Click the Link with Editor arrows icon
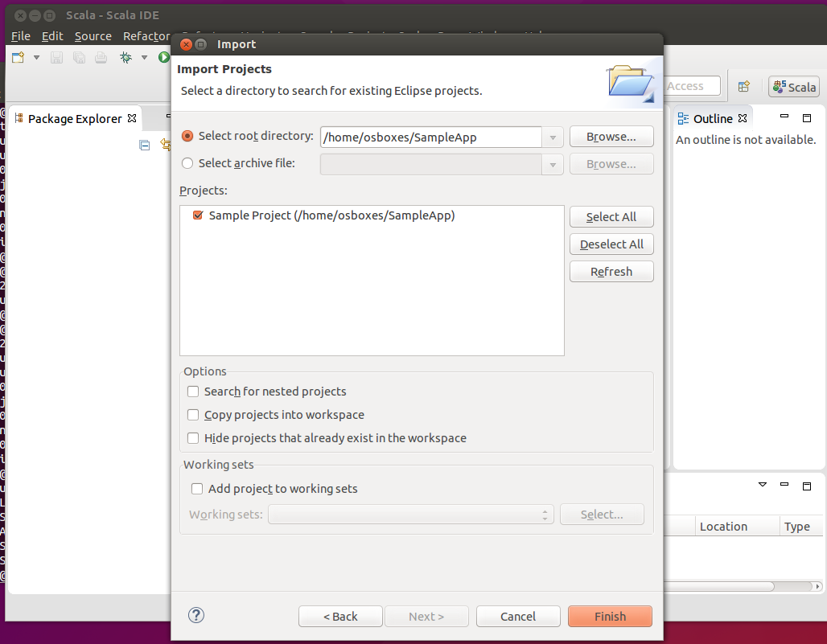The image size is (827, 644). [x=166, y=145]
